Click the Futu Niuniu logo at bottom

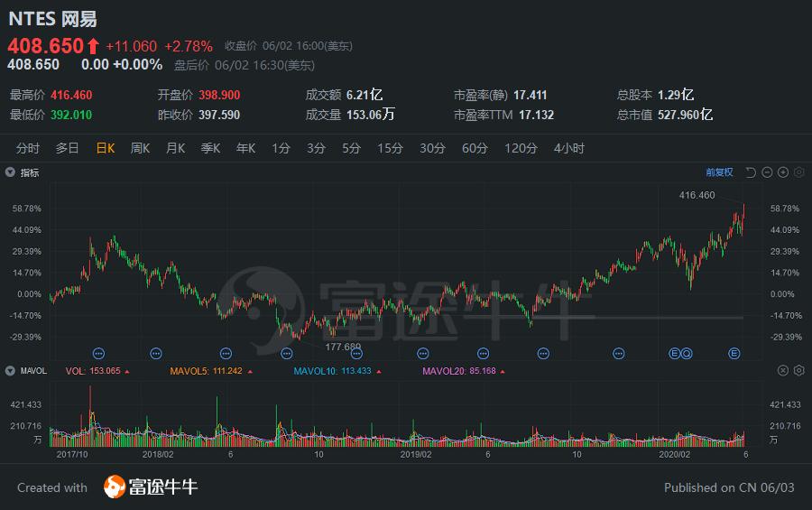pyautogui.click(x=151, y=487)
